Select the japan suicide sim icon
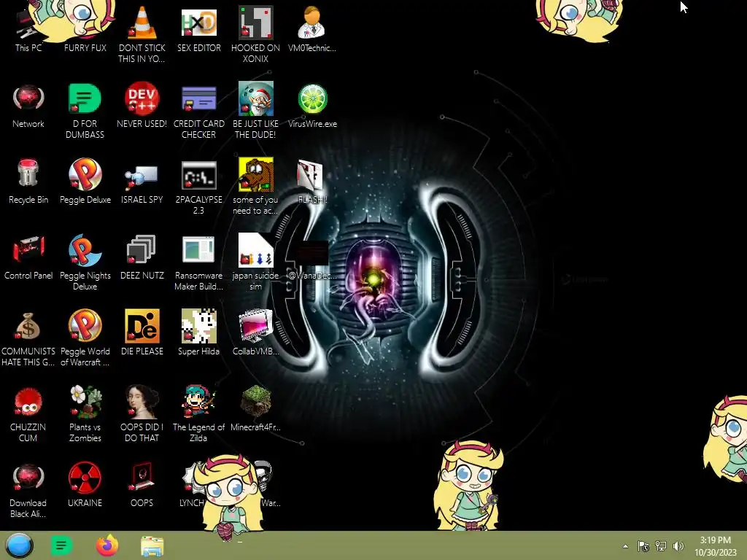Viewport: 747px width, 560px height. [255, 262]
